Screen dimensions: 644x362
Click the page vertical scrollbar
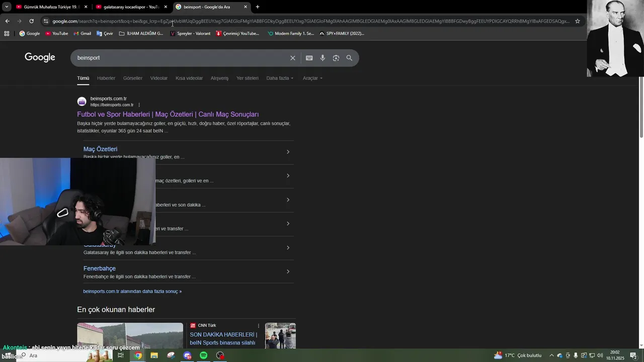[641, 107]
